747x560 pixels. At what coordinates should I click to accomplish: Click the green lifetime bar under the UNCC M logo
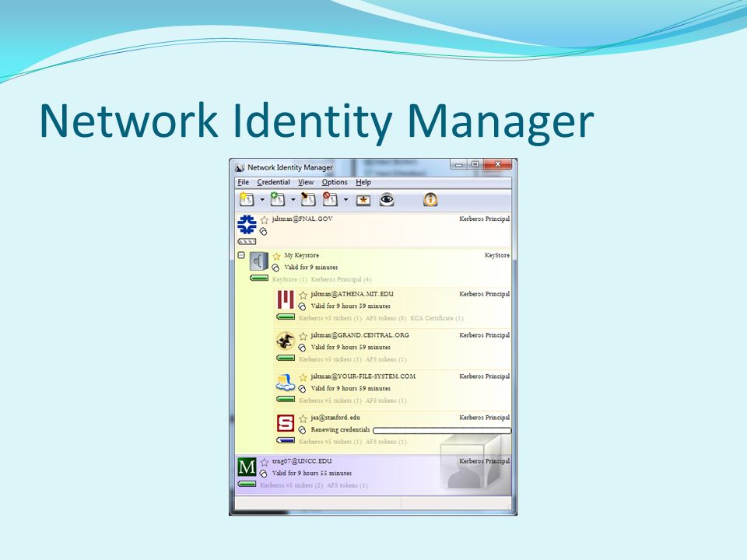pos(247,484)
